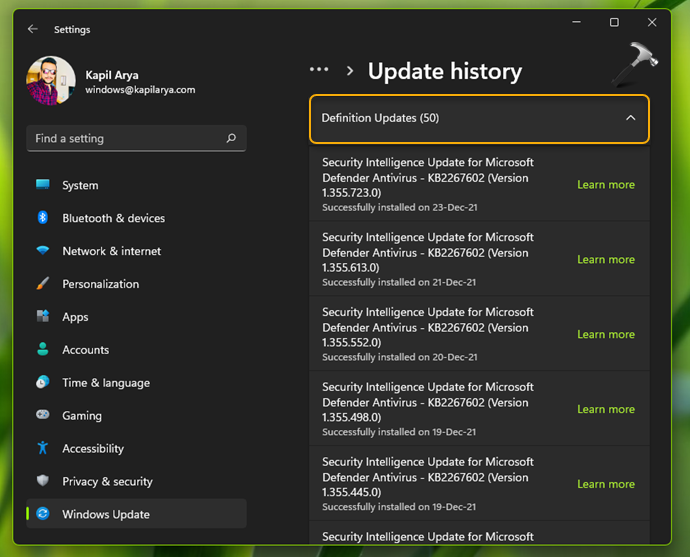The width and height of the screenshot is (690, 557).
Task: Open Learn more for version 1.355.613.0
Action: tap(605, 260)
